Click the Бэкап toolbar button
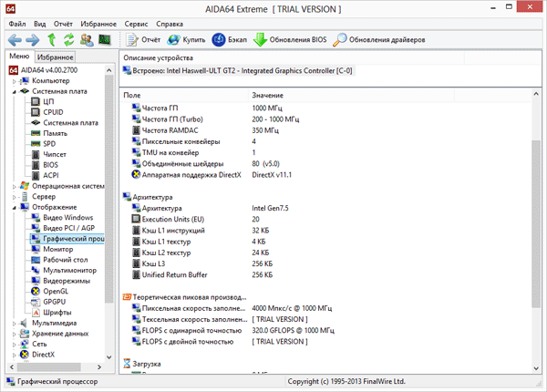The height and width of the screenshot is (392, 547). pos(230,40)
